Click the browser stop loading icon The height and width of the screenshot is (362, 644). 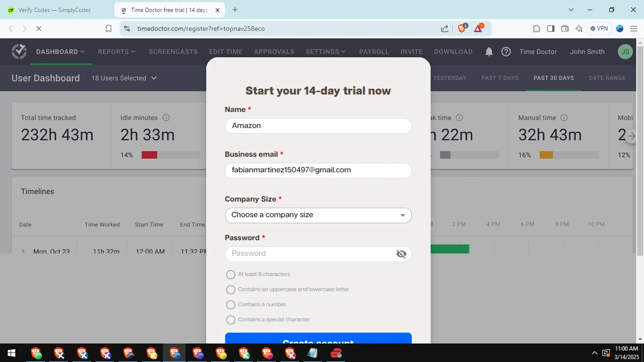click(x=39, y=28)
